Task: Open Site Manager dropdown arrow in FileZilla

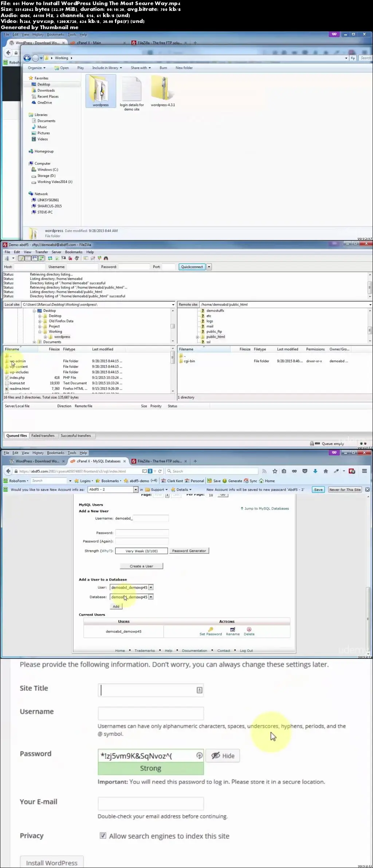Action: point(13,258)
